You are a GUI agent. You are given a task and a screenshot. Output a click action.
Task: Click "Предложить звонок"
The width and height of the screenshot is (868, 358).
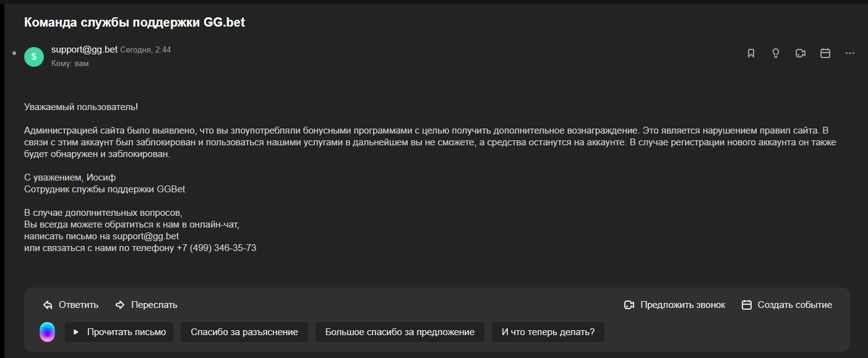click(683, 305)
